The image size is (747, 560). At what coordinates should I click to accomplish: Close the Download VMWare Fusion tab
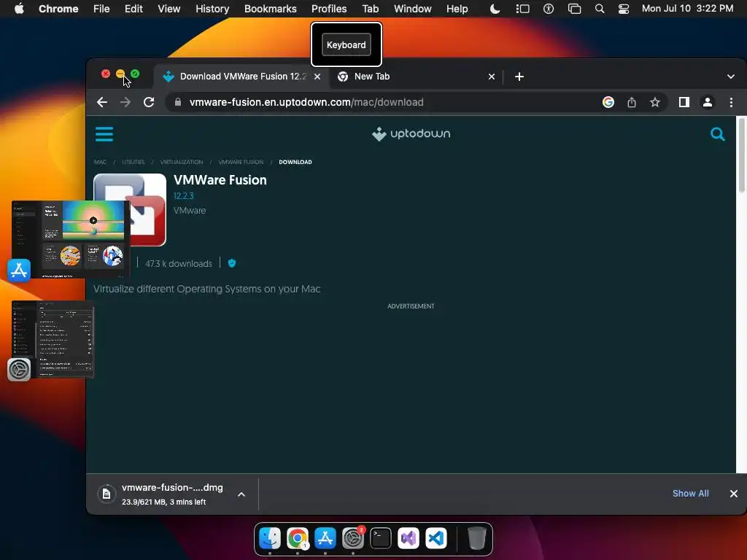pos(317,77)
